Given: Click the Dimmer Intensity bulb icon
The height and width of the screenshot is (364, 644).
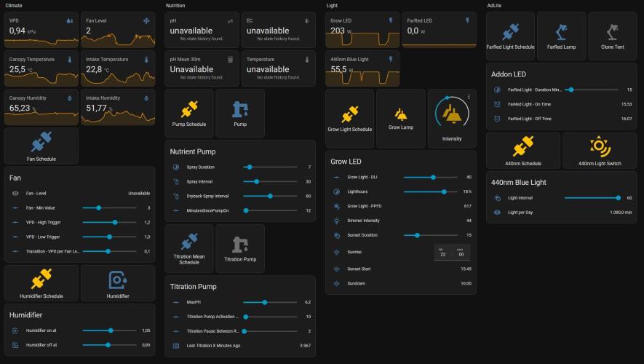Looking at the screenshot, I should [336, 221].
